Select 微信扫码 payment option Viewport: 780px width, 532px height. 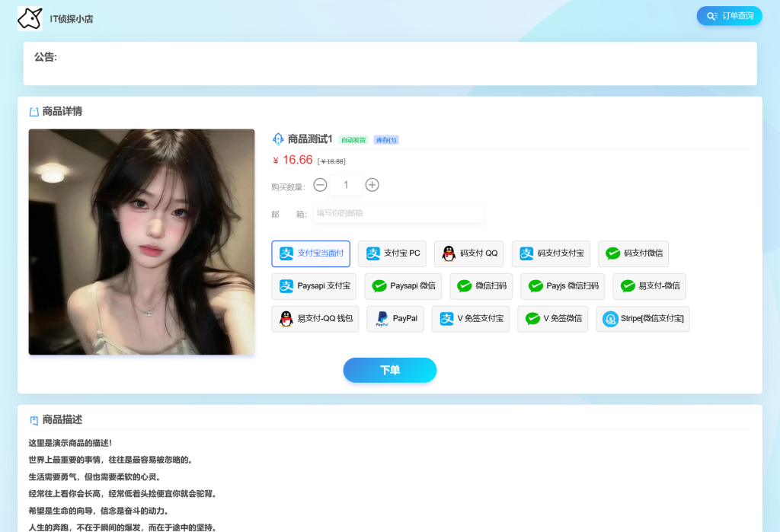tap(481, 286)
